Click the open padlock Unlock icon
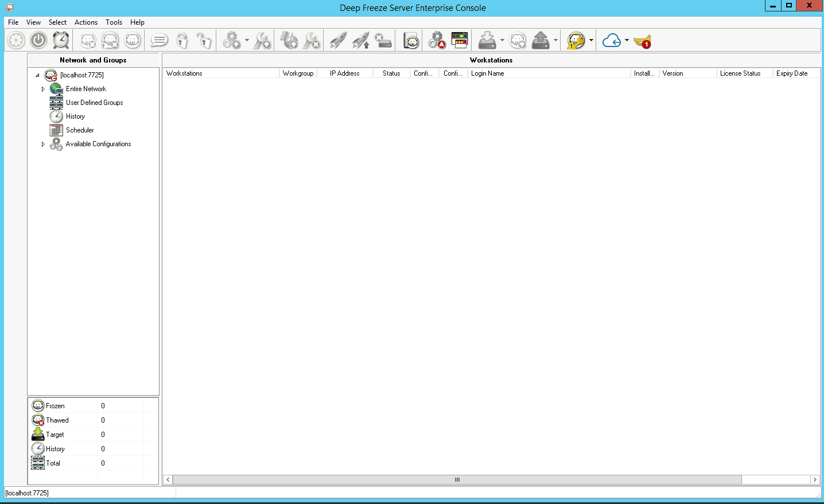The width and height of the screenshot is (824, 504). click(x=204, y=41)
